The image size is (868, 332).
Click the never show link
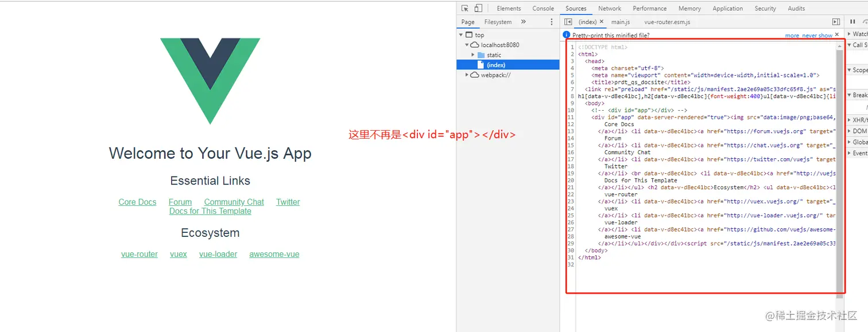pyautogui.click(x=817, y=36)
